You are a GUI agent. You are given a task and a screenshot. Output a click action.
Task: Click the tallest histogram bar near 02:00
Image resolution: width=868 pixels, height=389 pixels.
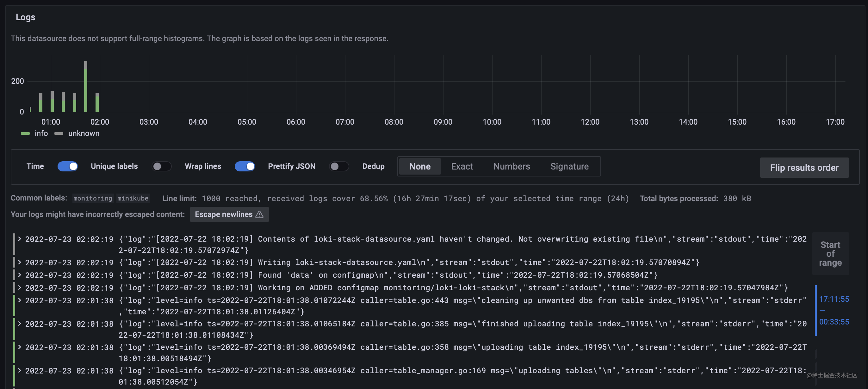(x=86, y=86)
